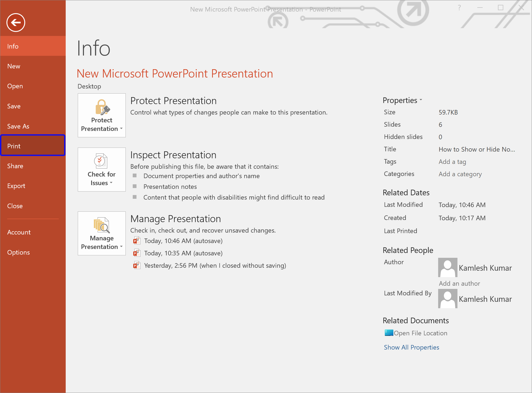Expand the Properties dropdown arrow
The width and height of the screenshot is (532, 393).
[421, 100]
